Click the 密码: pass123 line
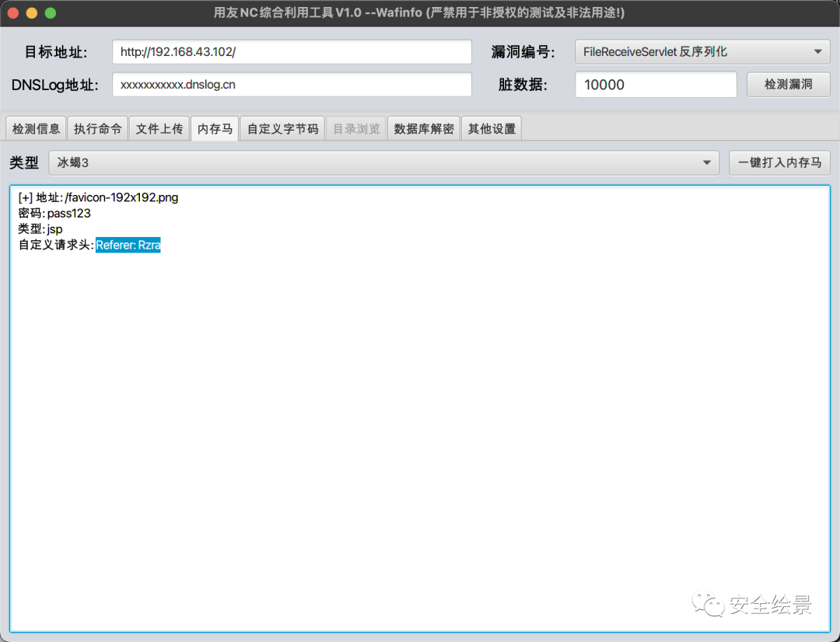The width and height of the screenshot is (840, 642). pyautogui.click(x=54, y=214)
